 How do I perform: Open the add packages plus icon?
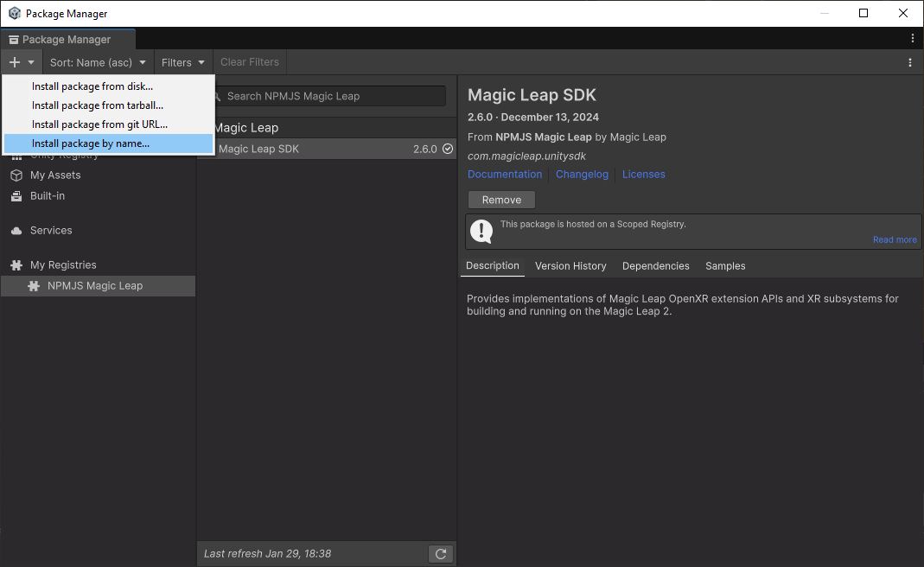(x=13, y=61)
